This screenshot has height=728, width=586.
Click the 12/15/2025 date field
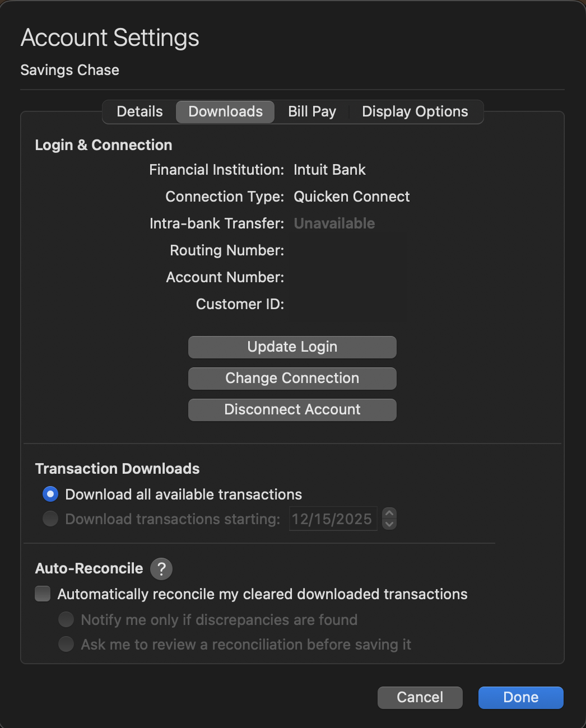click(x=332, y=519)
